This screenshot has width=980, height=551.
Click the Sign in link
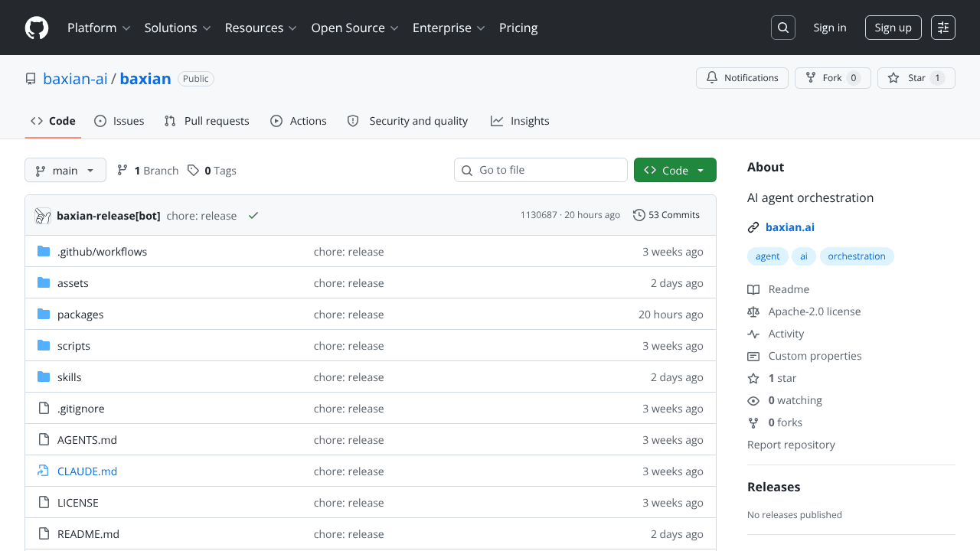830,28
